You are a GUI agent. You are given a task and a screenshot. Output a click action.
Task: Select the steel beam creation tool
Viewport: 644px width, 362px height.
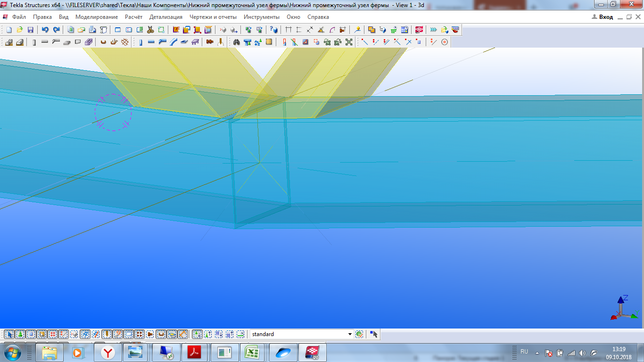pyautogui.click(x=45, y=42)
